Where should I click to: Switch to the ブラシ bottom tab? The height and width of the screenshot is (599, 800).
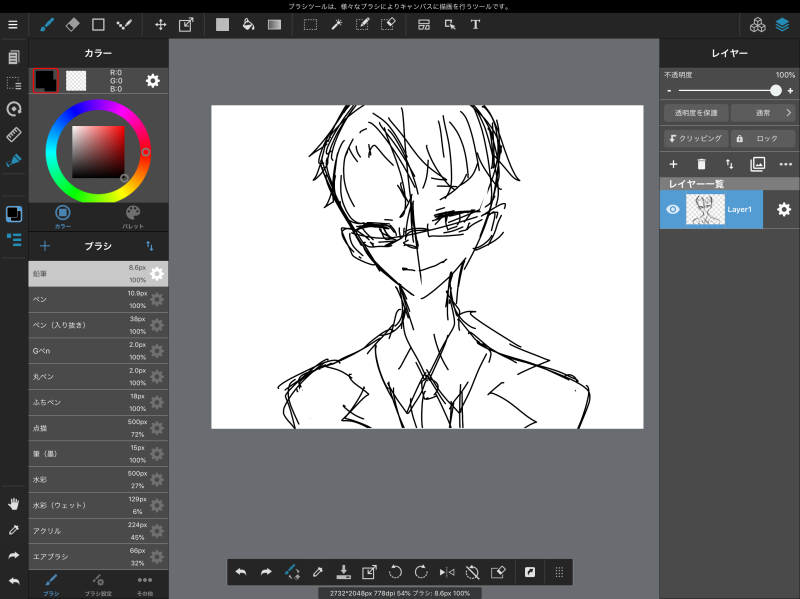click(x=51, y=585)
